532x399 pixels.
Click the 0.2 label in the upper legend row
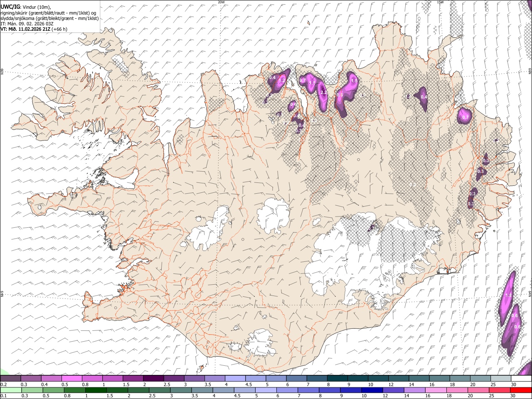tap(3, 384)
